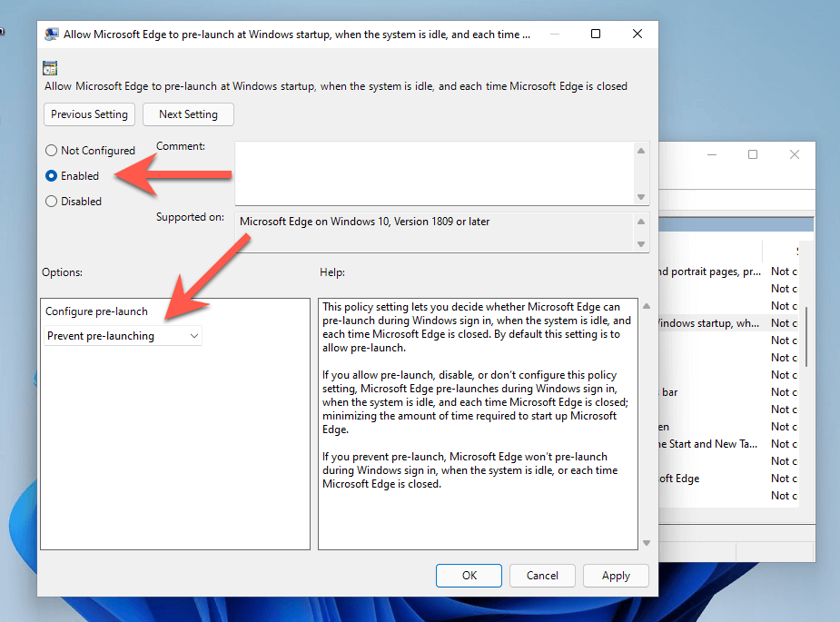Click Supported on scroll up arrow
This screenshot has height=622, width=840.
click(x=641, y=222)
